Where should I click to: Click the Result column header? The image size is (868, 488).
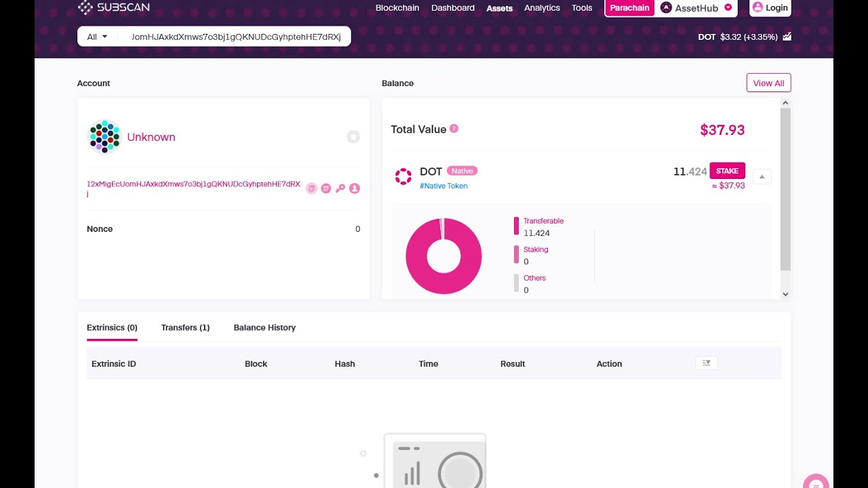513,364
